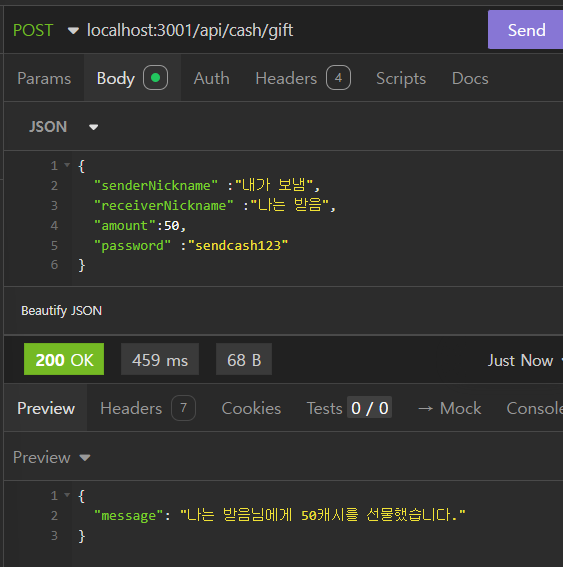Collapse response JSON fold arrow
Screen dimensions: 563x567
click(x=67, y=495)
